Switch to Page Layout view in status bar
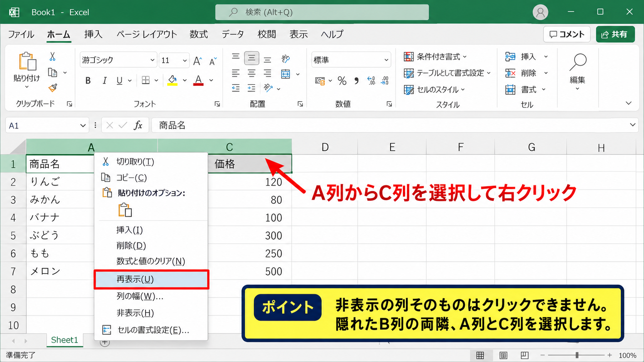Viewport: 644px width, 362px height. pyautogui.click(x=503, y=355)
